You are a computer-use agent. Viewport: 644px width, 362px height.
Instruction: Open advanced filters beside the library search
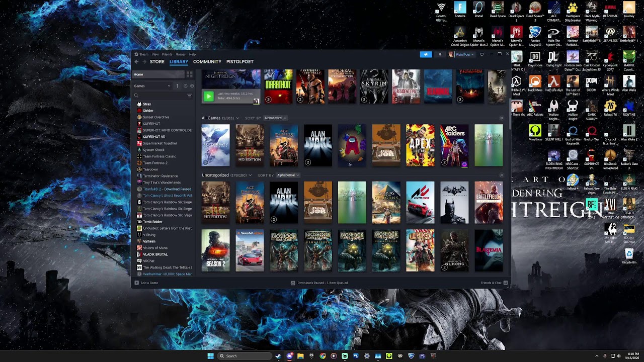point(190,96)
